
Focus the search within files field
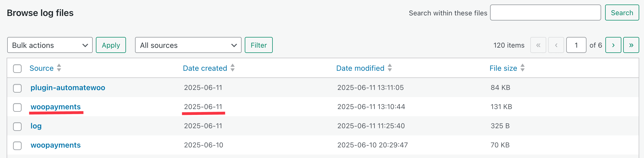coord(545,13)
